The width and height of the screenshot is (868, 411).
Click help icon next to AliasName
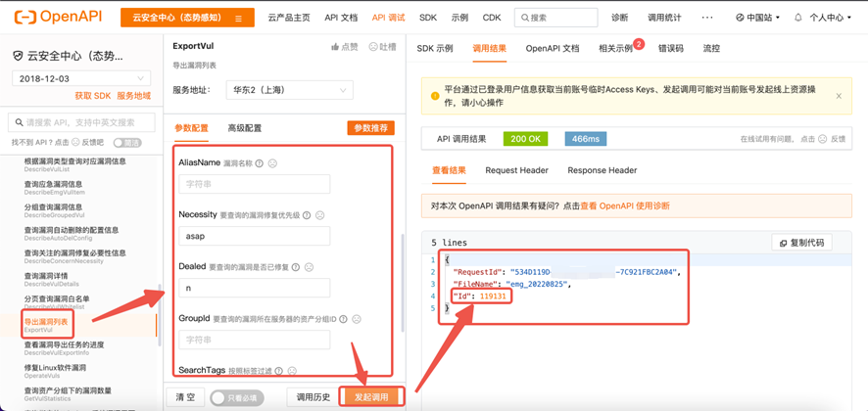coord(259,163)
